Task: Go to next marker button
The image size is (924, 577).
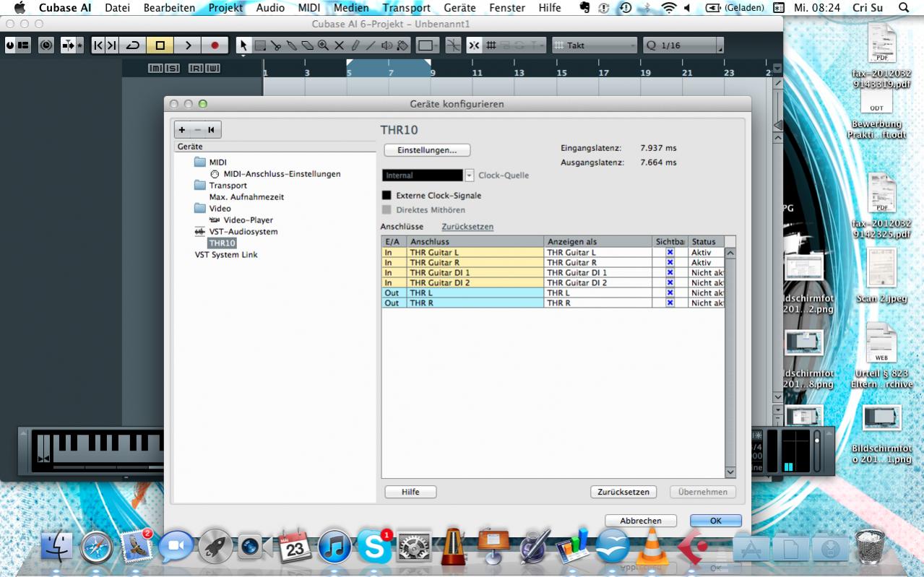Action: 111,45
